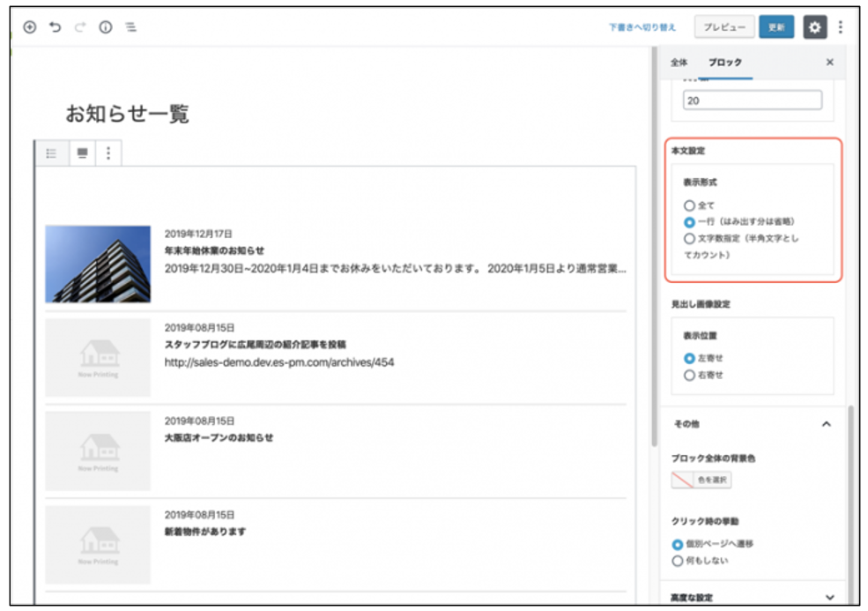Select the 文字数指定 radio option

coord(689,238)
